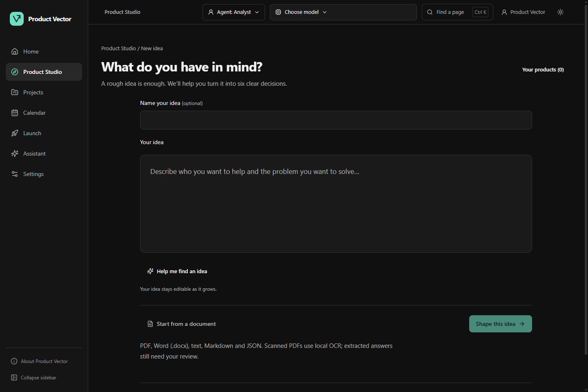Viewport: 588px width, 392px height.
Task: Click the Launch rocket icon
Action: (x=15, y=133)
